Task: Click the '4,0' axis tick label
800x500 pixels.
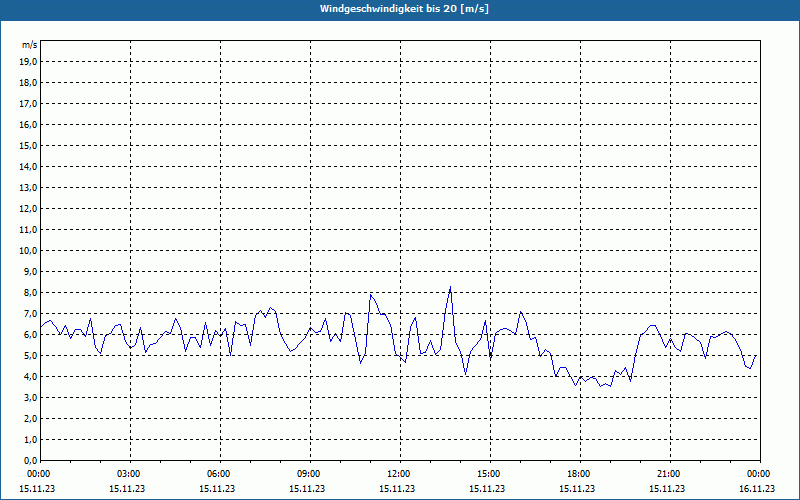Action: tap(30, 377)
